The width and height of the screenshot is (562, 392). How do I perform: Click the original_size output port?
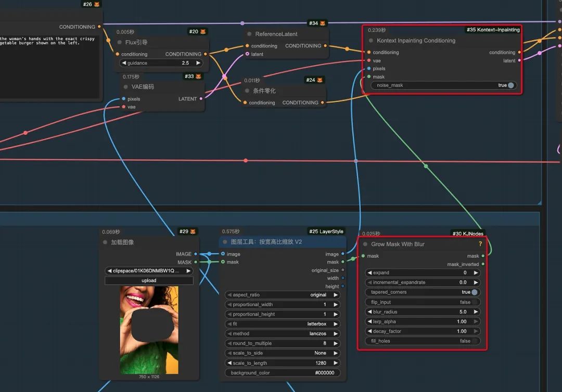click(343, 270)
